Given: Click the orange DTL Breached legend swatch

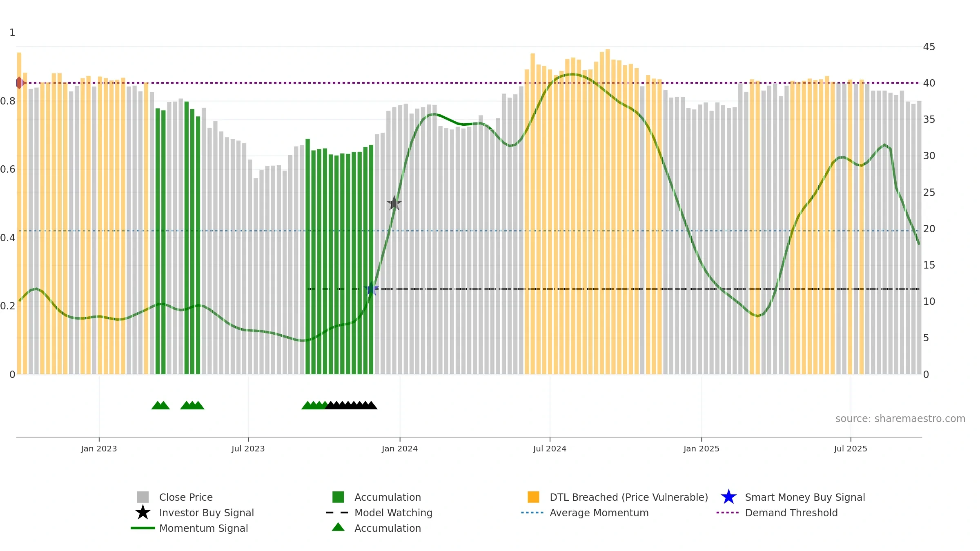Looking at the screenshot, I should pos(533,497).
